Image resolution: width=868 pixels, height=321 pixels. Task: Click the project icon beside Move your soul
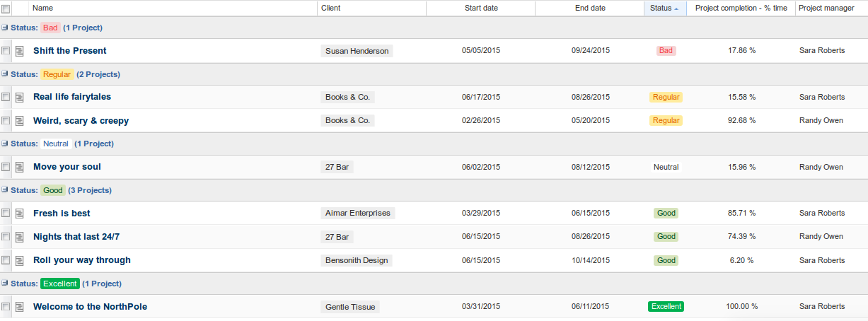pos(20,168)
